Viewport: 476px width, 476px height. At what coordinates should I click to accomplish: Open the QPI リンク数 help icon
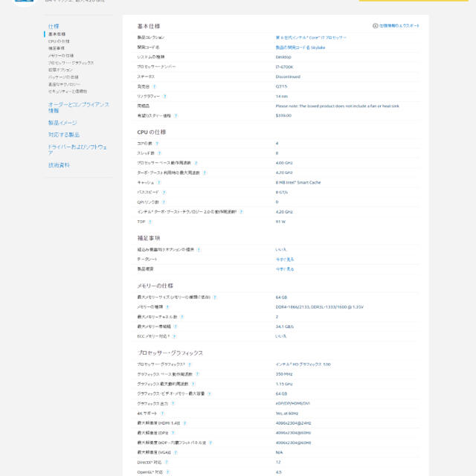164,202
